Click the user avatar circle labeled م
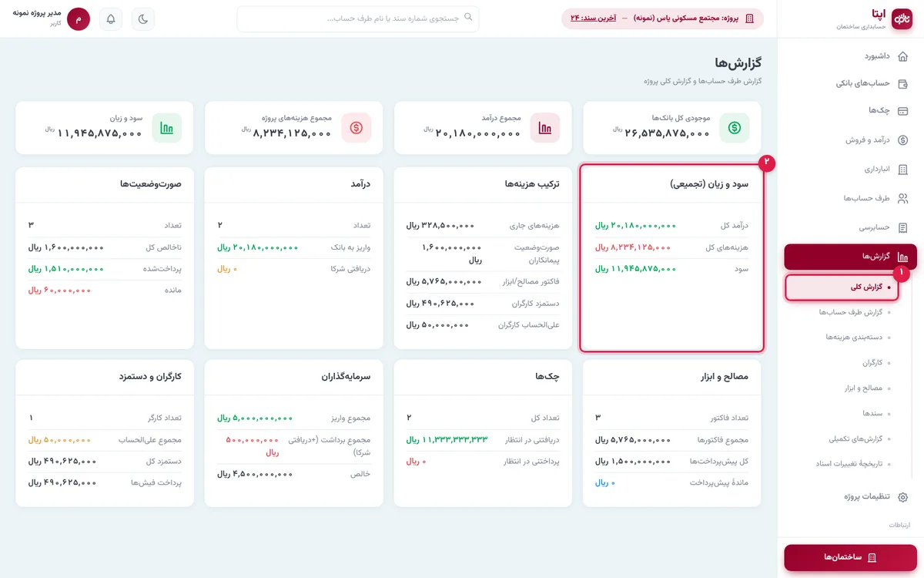924x578 pixels. tap(79, 19)
